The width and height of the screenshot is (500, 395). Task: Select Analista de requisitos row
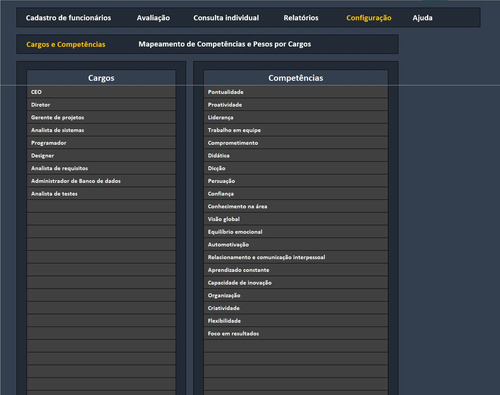(x=101, y=168)
